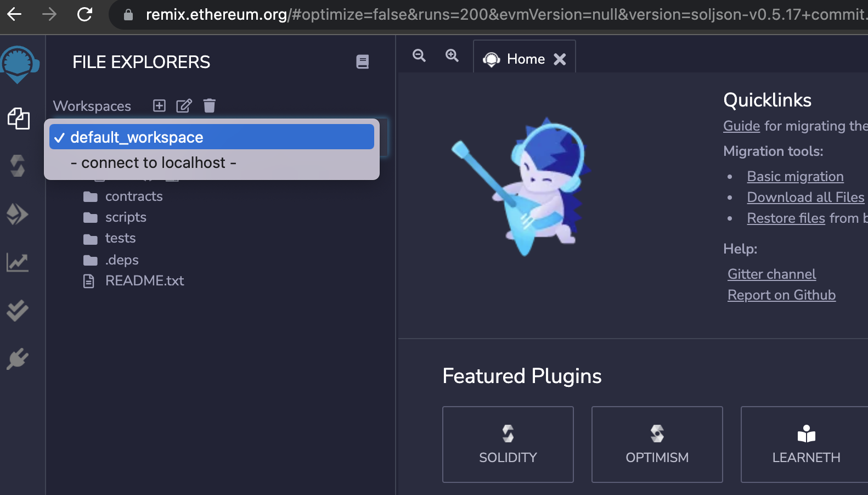Open the Report on Github link
Viewport: 868px width, 495px height.
tap(781, 295)
